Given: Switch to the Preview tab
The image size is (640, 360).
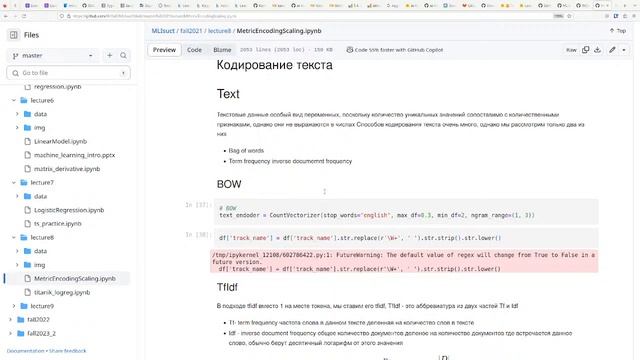Looking at the screenshot, I should pyautogui.click(x=164, y=50).
